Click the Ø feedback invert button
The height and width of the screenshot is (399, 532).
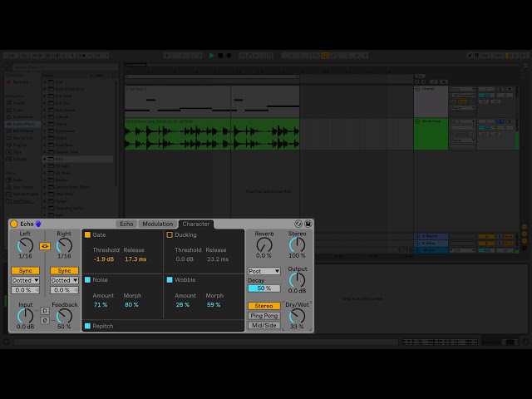pos(45,320)
